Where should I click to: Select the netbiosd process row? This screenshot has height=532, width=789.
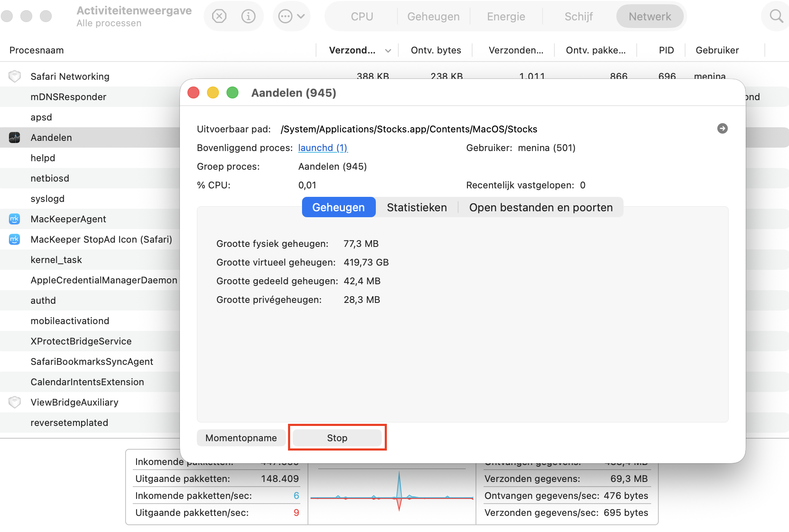click(50, 178)
